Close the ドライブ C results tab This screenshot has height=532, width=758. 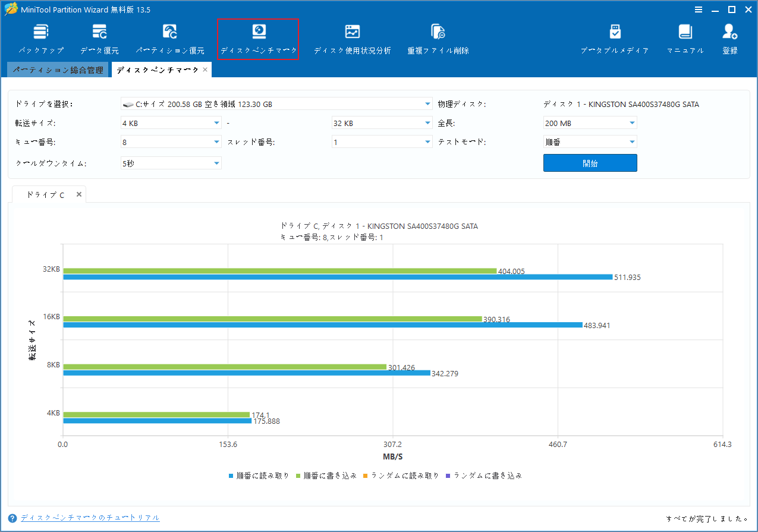(x=78, y=194)
